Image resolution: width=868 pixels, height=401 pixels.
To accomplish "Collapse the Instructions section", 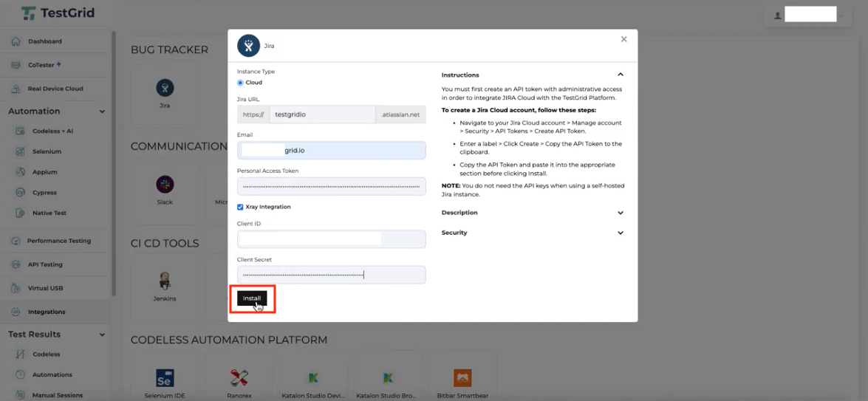I will [x=621, y=75].
